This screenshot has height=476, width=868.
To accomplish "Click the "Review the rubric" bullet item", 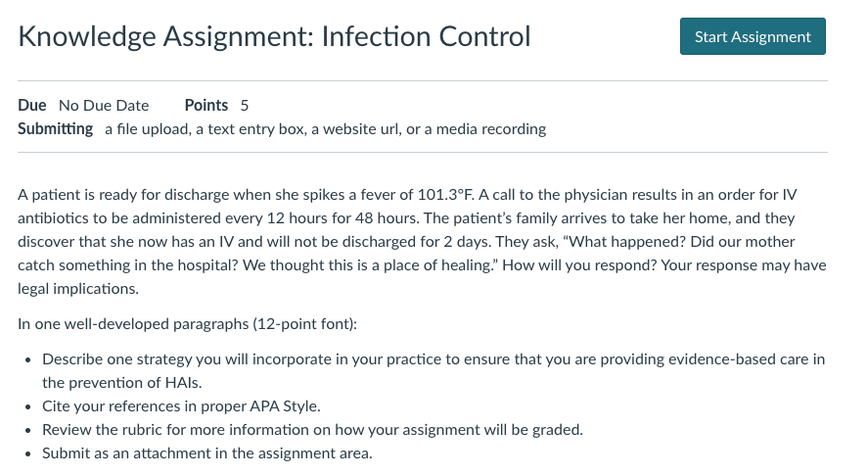I will (x=312, y=430).
